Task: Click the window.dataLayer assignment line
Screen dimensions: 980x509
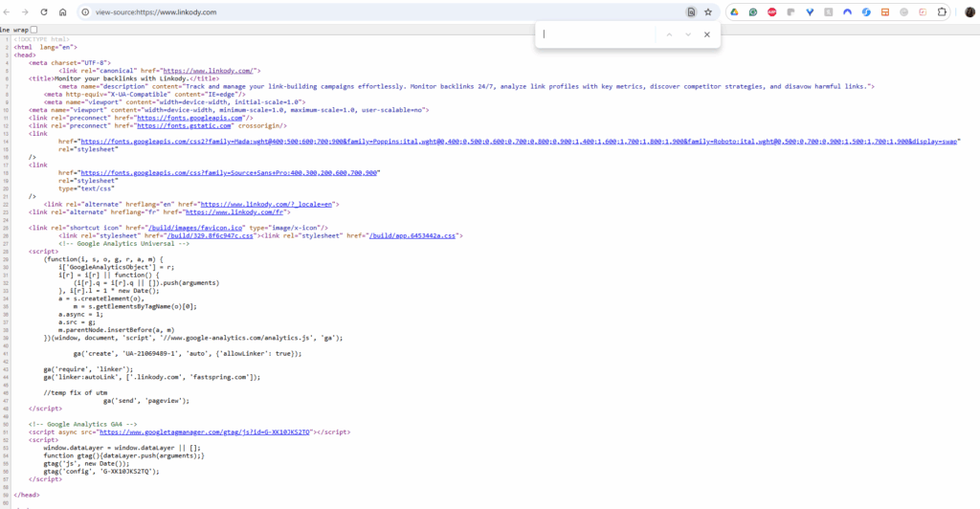Action: [122, 448]
